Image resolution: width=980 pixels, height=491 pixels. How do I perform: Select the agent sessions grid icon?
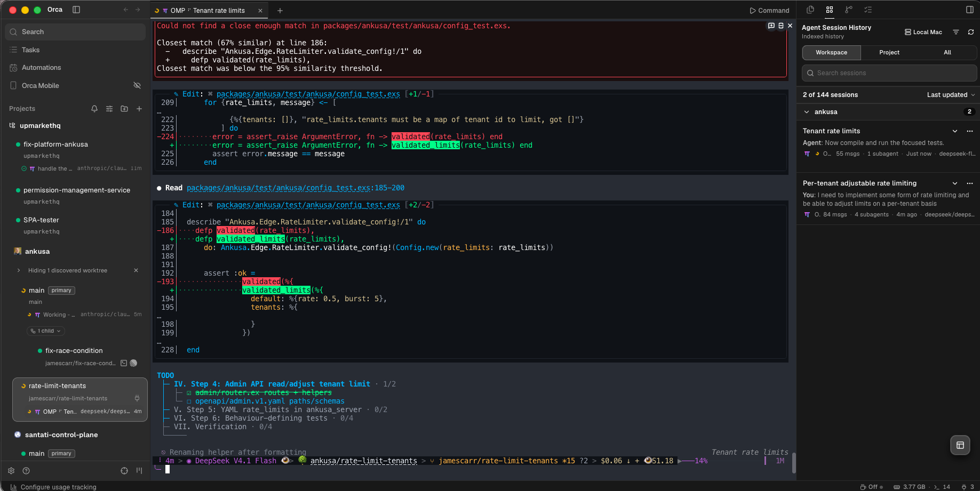[830, 10]
